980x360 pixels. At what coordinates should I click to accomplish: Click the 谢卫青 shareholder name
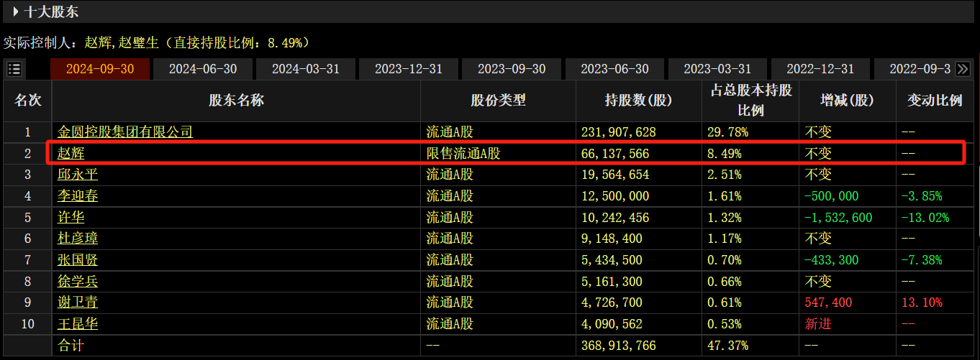pyautogui.click(x=78, y=303)
